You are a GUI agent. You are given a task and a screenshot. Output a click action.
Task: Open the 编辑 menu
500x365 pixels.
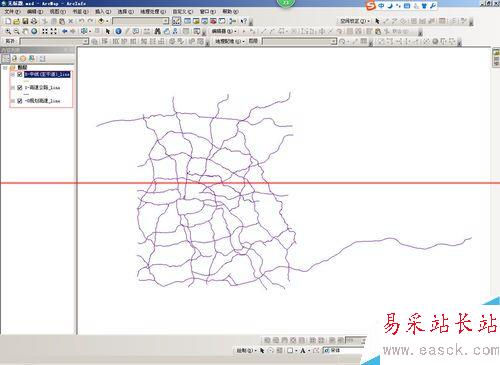point(35,12)
